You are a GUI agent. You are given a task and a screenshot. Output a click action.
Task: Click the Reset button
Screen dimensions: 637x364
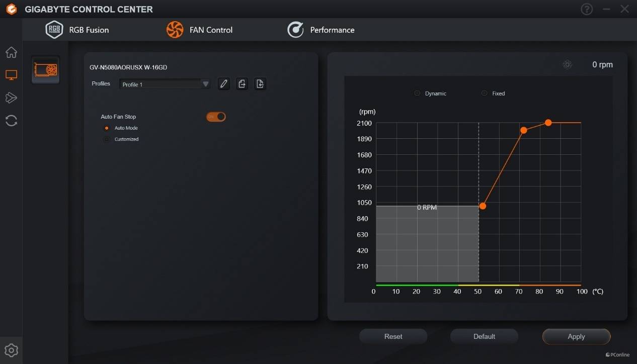click(x=393, y=336)
